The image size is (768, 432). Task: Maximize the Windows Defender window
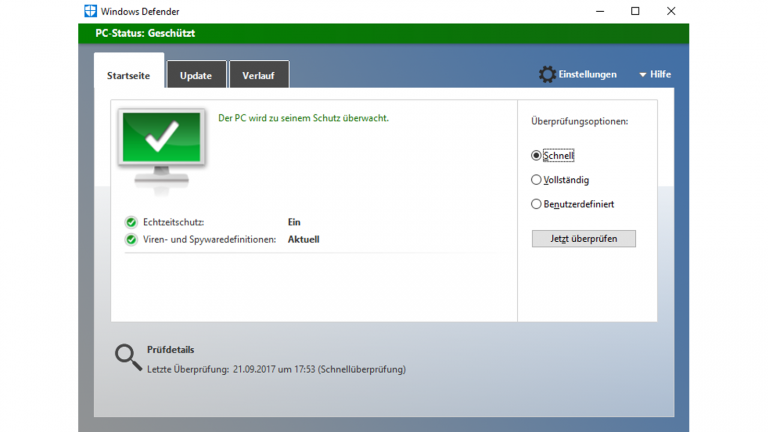[635, 11]
